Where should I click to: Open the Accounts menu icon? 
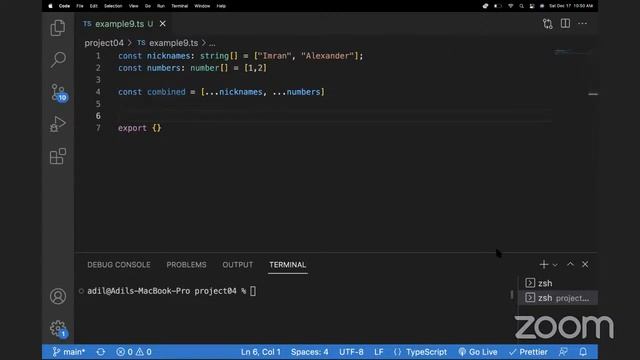58,296
